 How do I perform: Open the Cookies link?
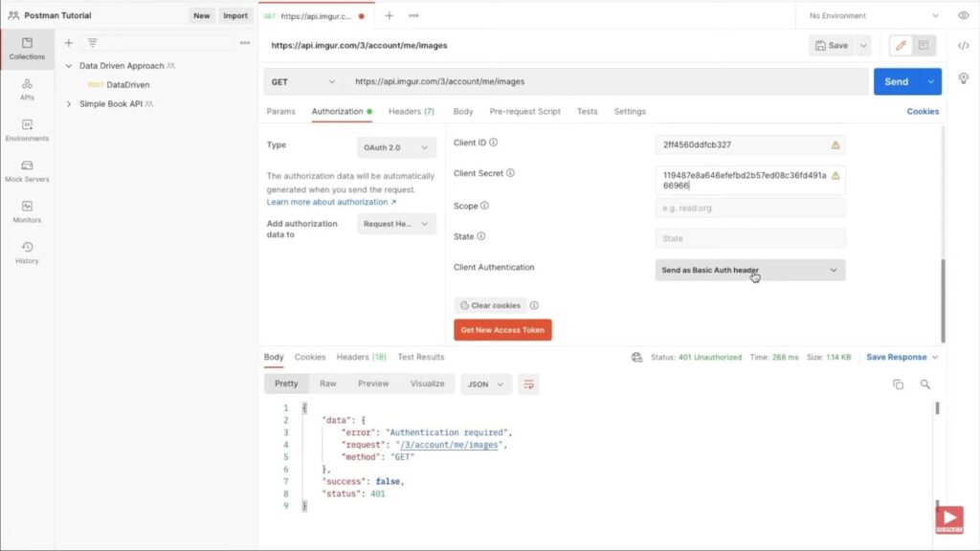(923, 111)
